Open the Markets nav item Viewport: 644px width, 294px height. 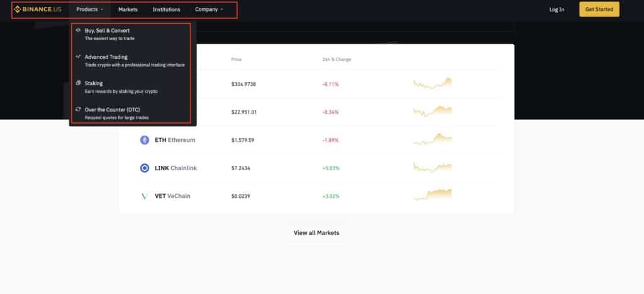[128, 9]
